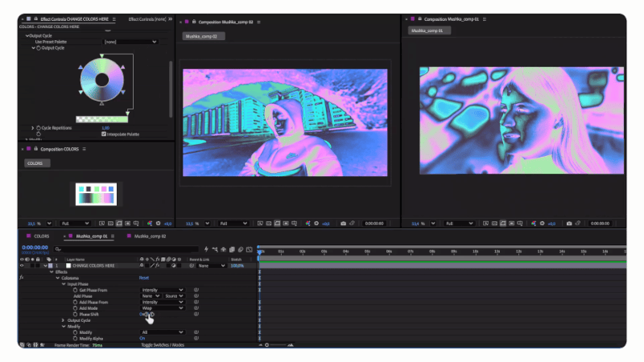The height and width of the screenshot is (362, 644).
Task: Toggle Hide Shy Layers in timeline
Action: [224, 249]
